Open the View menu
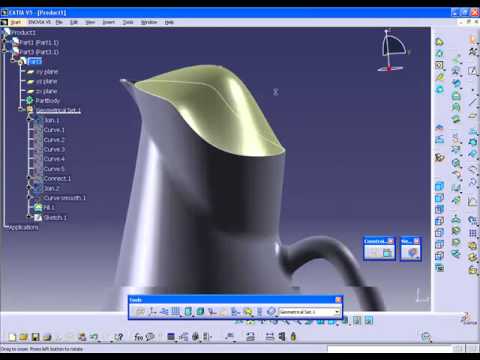 click(x=90, y=22)
